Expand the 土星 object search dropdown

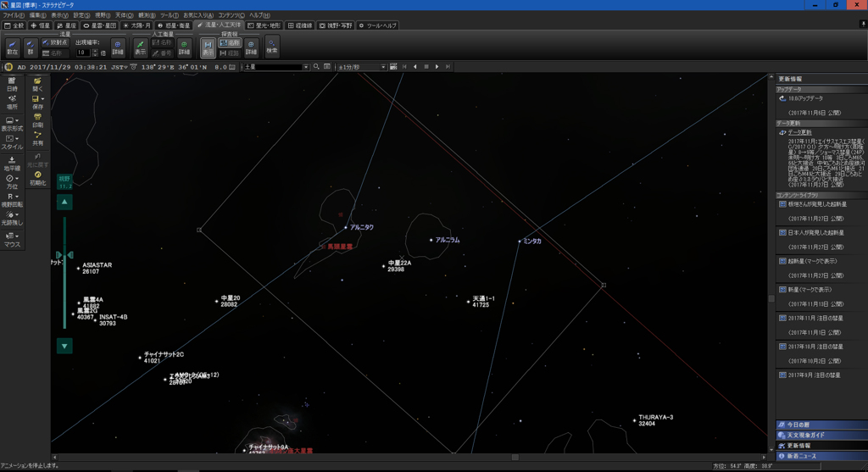coord(306,66)
